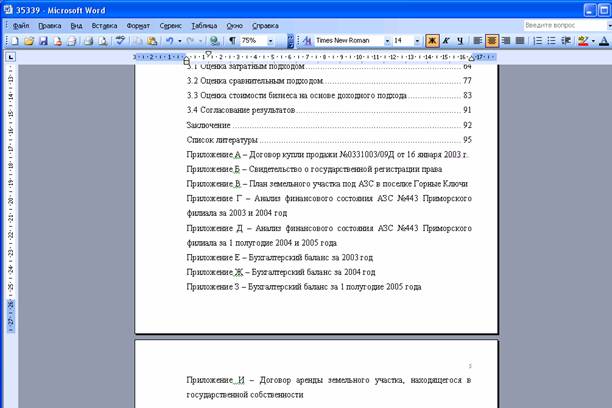This screenshot has width=612, height=408.
Task: Open the Таблица menu
Action: (204, 26)
